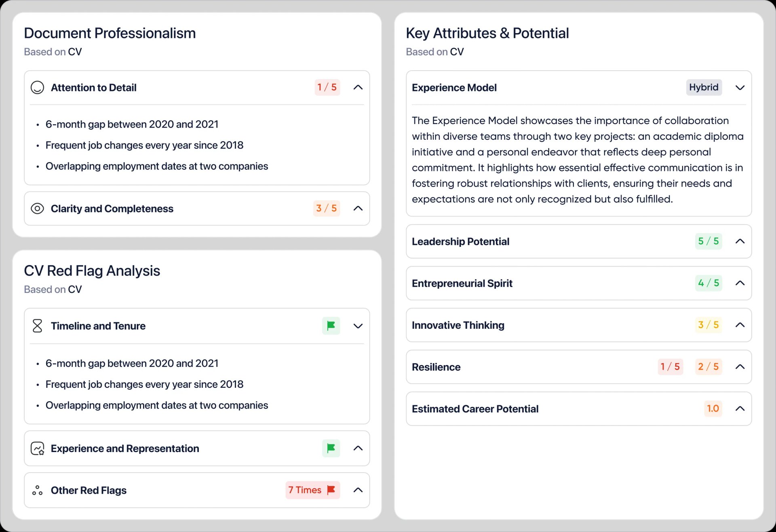This screenshot has width=776, height=532.
Task: Click the hourglass icon beside Timeline and Tenure
Action: 37,326
